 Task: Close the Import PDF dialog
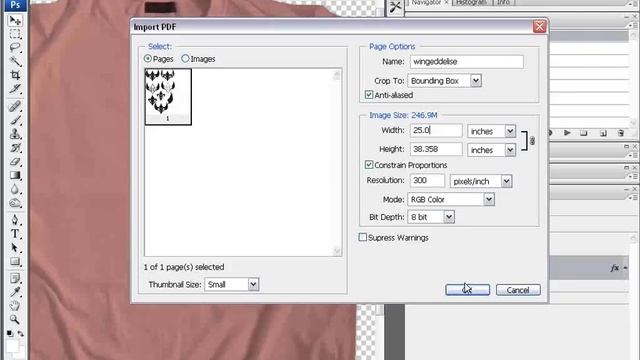coord(540,27)
